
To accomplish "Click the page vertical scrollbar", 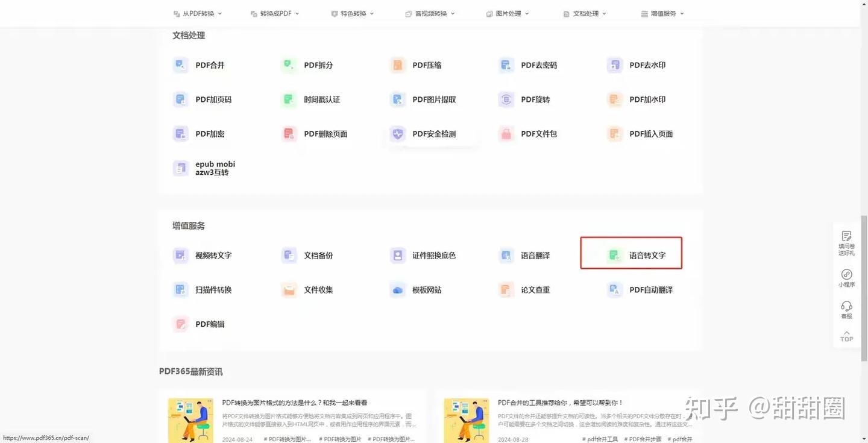I will click(x=864, y=288).
